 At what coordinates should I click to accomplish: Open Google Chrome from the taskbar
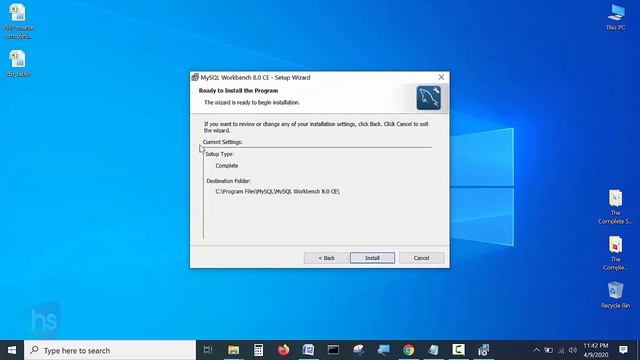click(x=408, y=350)
